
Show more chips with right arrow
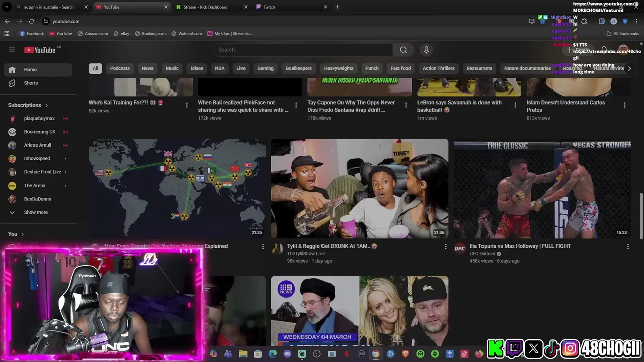point(629,68)
